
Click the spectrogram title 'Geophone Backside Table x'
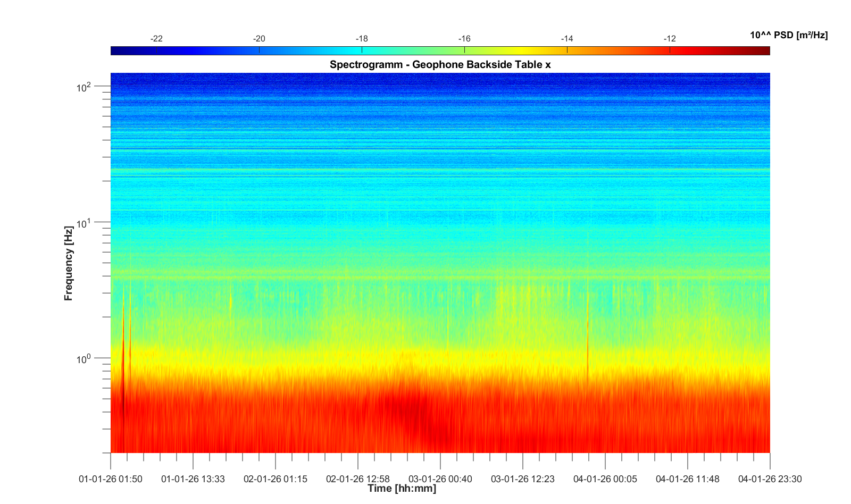click(x=440, y=64)
